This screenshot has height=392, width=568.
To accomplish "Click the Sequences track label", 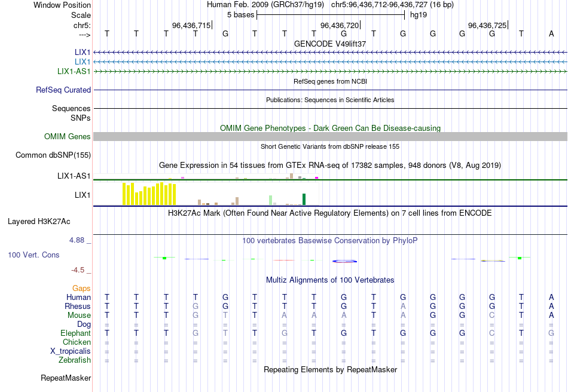I will (71, 108).
